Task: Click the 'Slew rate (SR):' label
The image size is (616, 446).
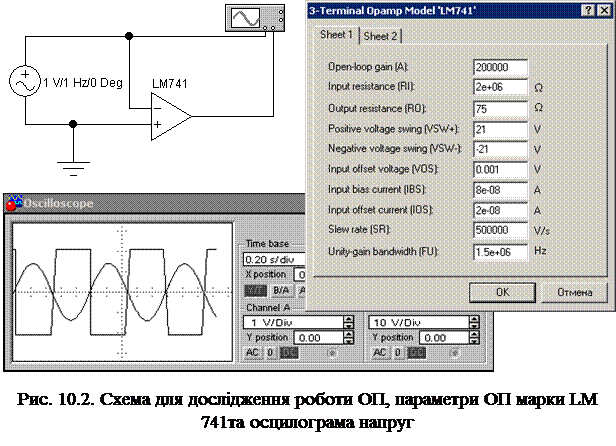Action: coord(359,229)
